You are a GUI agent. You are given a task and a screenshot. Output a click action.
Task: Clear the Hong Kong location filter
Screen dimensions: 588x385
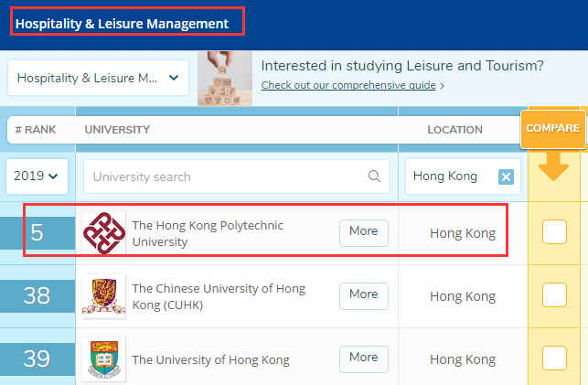click(x=506, y=176)
